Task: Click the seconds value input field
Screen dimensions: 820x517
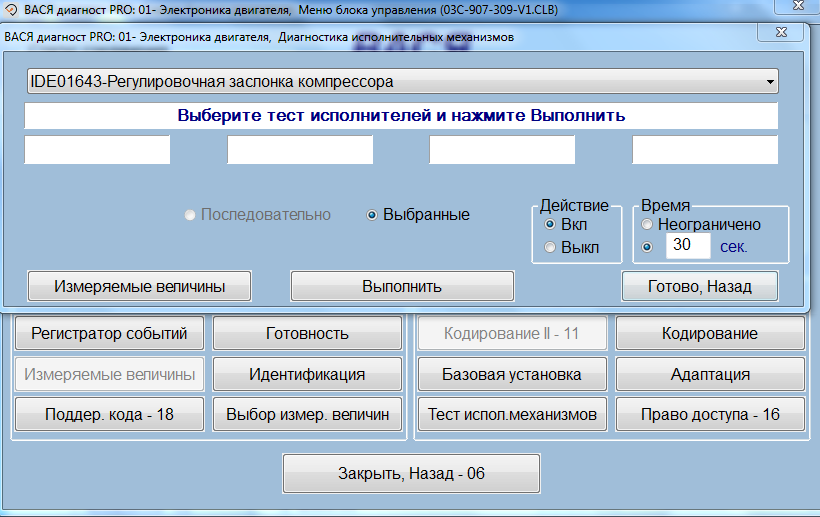Action: tap(688, 246)
